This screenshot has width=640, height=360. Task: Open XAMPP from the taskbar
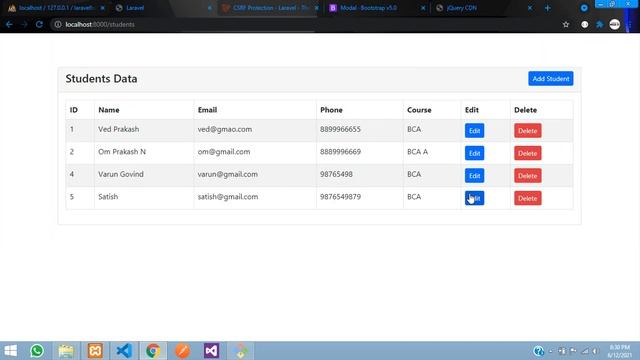pos(95,351)
